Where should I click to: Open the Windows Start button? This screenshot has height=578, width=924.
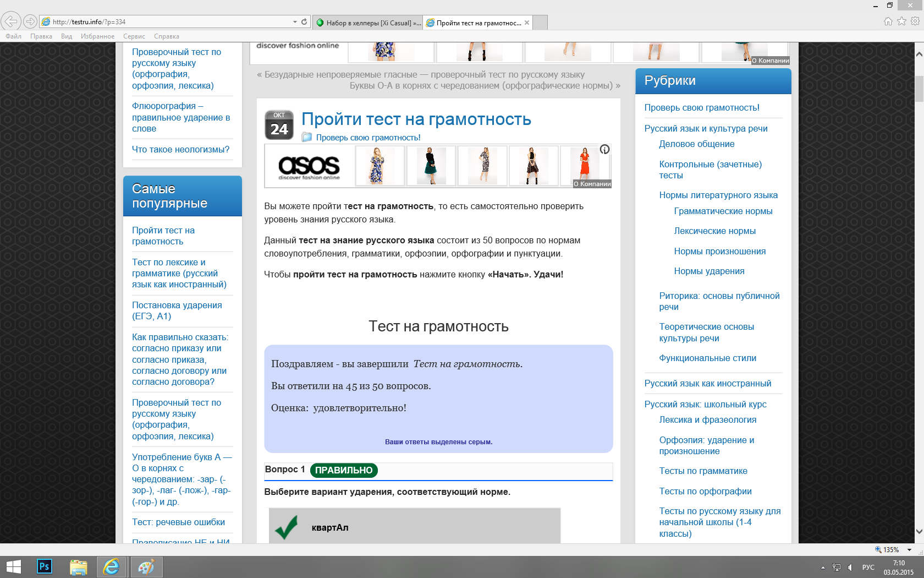pos(13,566)
